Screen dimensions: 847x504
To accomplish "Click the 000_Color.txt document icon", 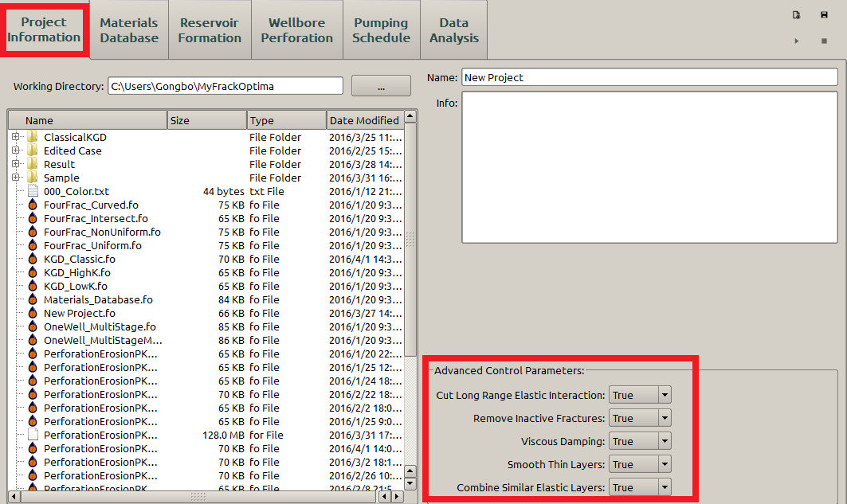I will point(33,191).
